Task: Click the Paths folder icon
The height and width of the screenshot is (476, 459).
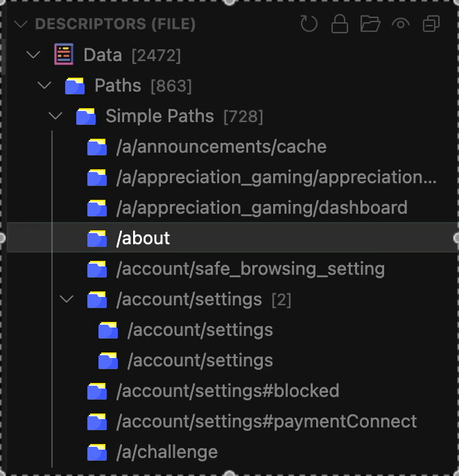Action: coord(75,86)
